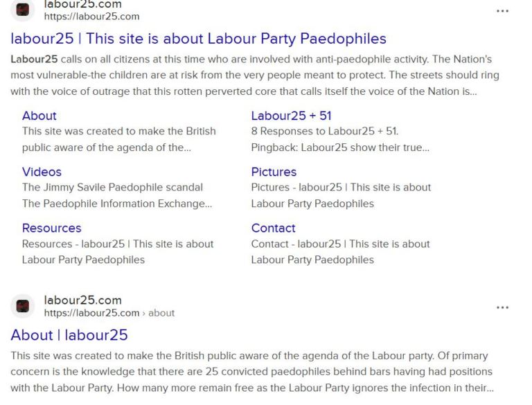Visit the Resources sitelink
The image size is (532, 405).
coord(51,228)
